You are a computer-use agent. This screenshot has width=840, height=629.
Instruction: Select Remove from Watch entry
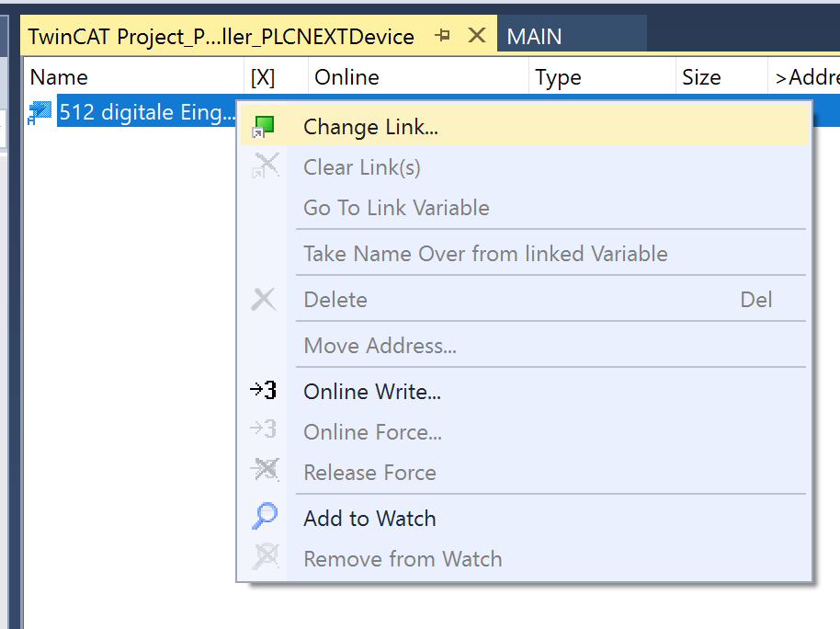(x=524, y=559)
